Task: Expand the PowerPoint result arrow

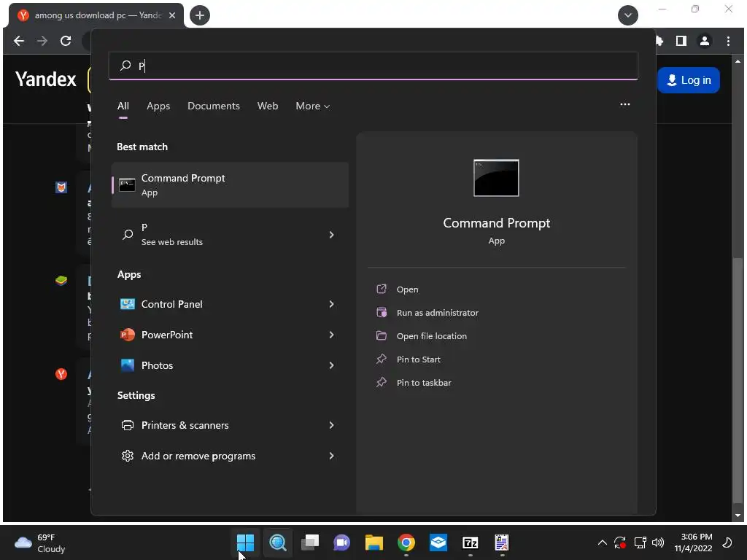Action: [332, 335]
